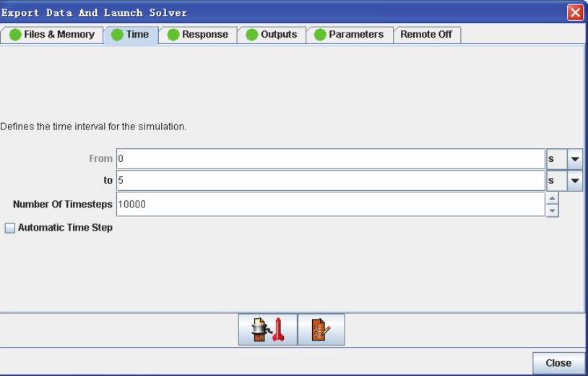Click the 's' unit box in From row
Screen dimensions: 588x376
click(x=555, y=159)
